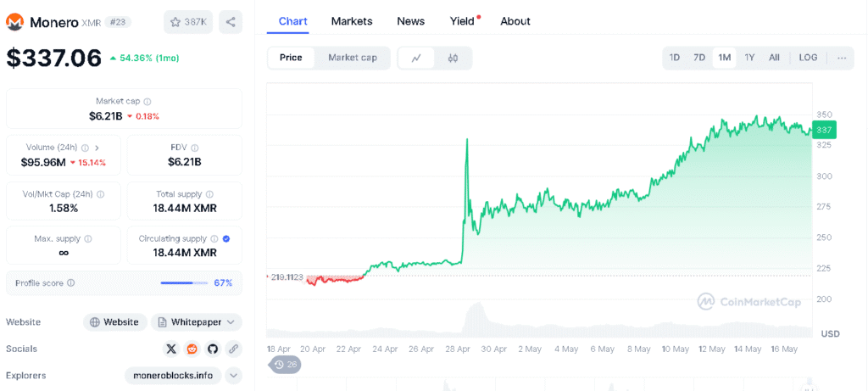Click the $95.96M volume value
Image resolution: width=868 pixels, height=391 pixels.
(43, 163)
